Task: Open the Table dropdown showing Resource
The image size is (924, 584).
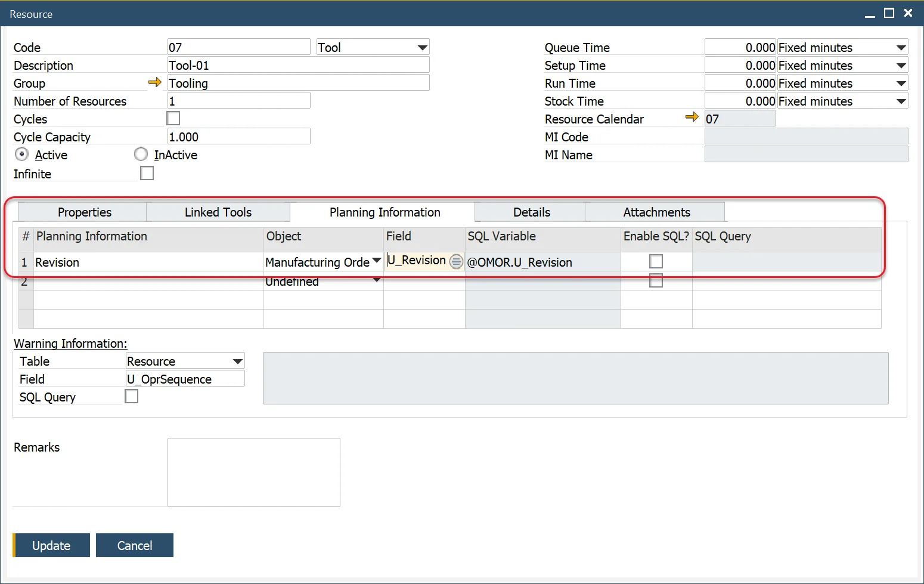Action: coord(237,360)
